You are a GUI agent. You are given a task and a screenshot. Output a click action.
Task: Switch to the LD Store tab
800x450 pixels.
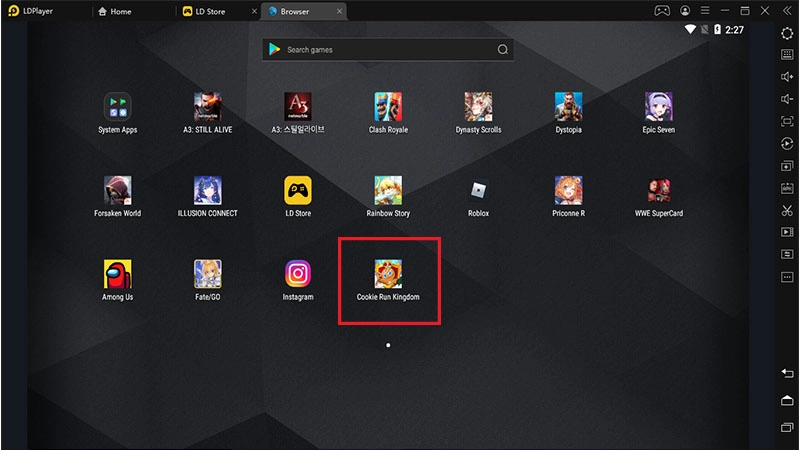point(214,11)
